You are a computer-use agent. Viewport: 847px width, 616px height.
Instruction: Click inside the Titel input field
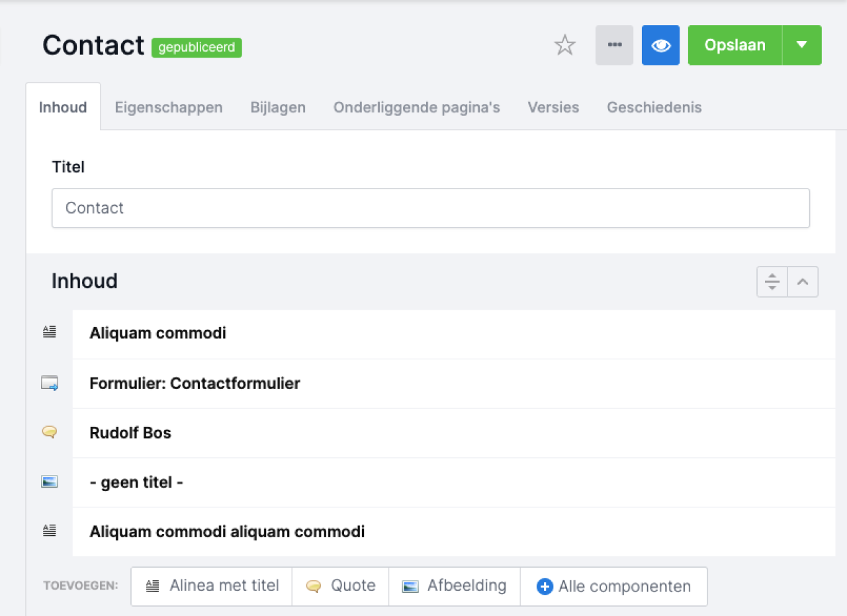coord(430,208)
